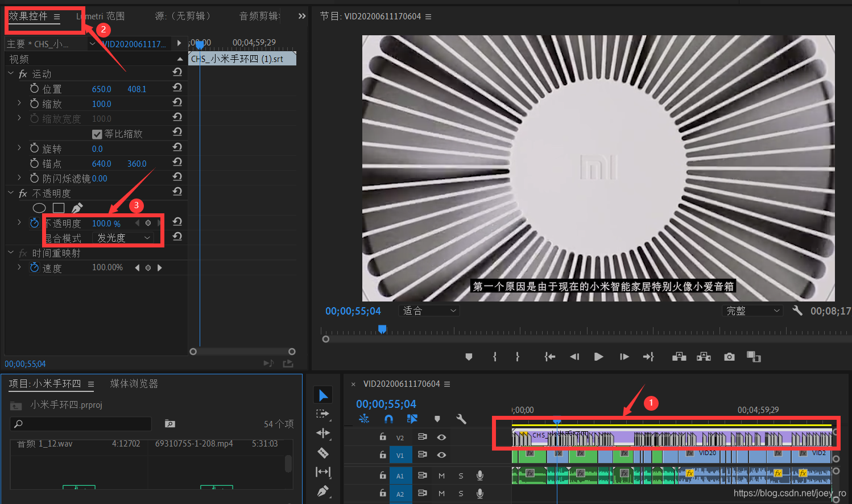Export frame with camera icon
This screenshot has width=852, height=504.
729,357
